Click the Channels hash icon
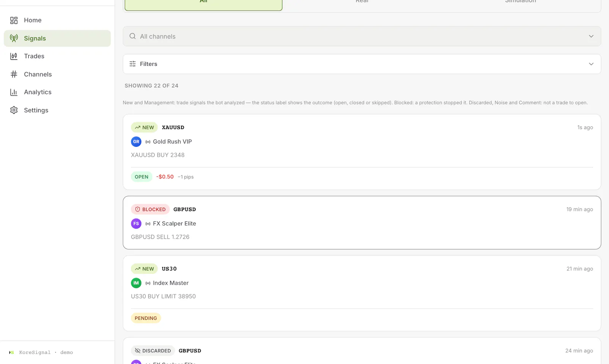 [x=14, y=74]
